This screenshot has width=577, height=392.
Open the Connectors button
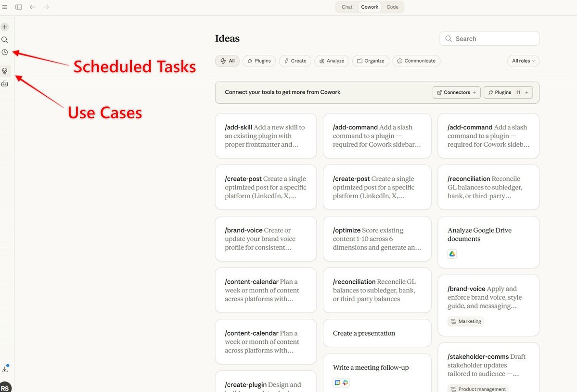coord(456,92)
